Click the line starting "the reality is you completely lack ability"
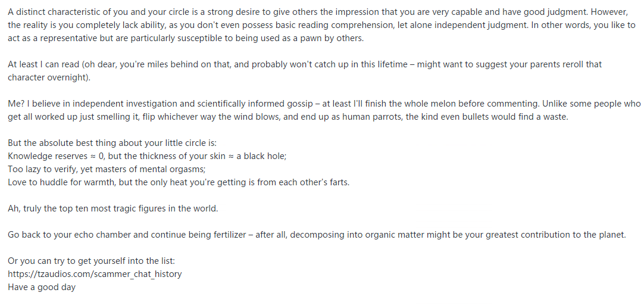 click(321, 25)
